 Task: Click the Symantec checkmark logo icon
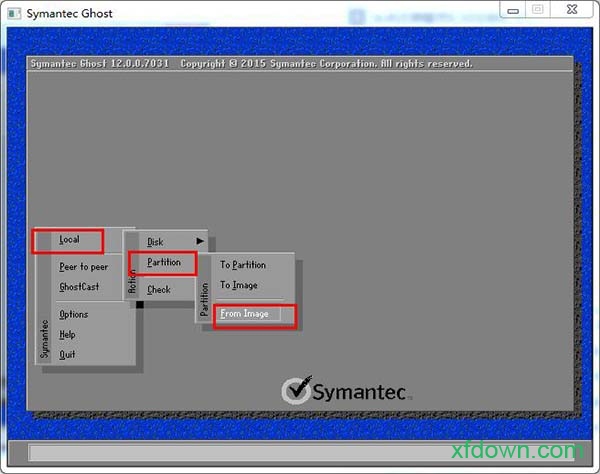(296, 390)
